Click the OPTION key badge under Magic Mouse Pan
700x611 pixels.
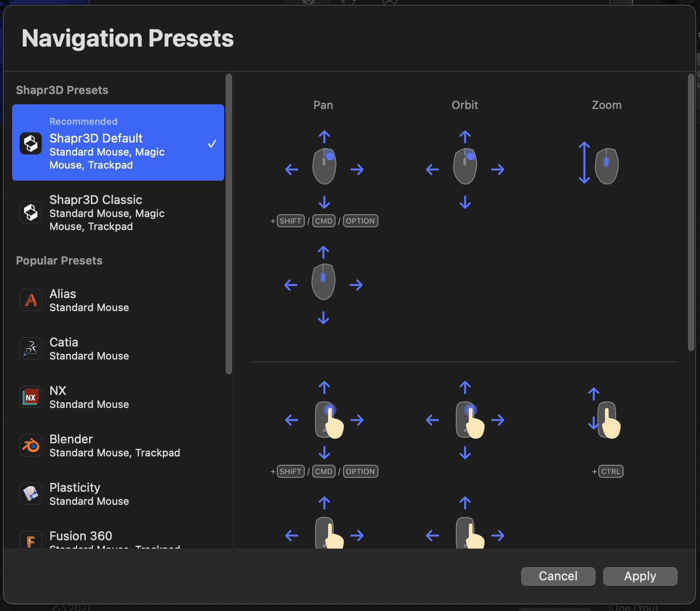tap(361, 471)
